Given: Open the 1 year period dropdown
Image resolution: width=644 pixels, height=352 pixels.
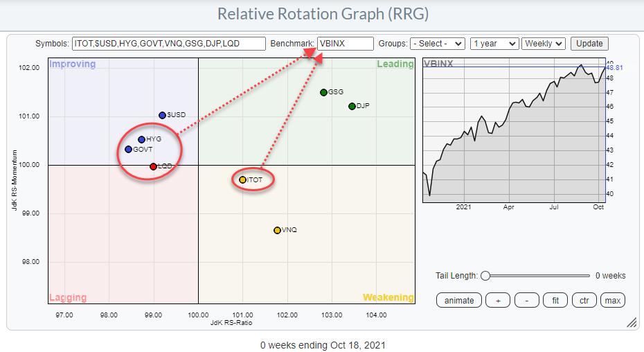Looking at the screenshot, I should 494,44.
